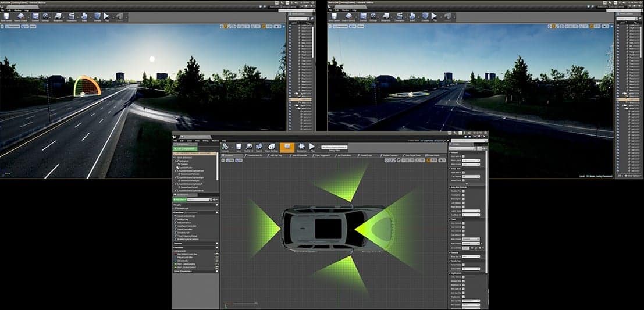Open Settings in the top-left editor toolbar
The height and width of the screenshot is (310, 644).
45,17
